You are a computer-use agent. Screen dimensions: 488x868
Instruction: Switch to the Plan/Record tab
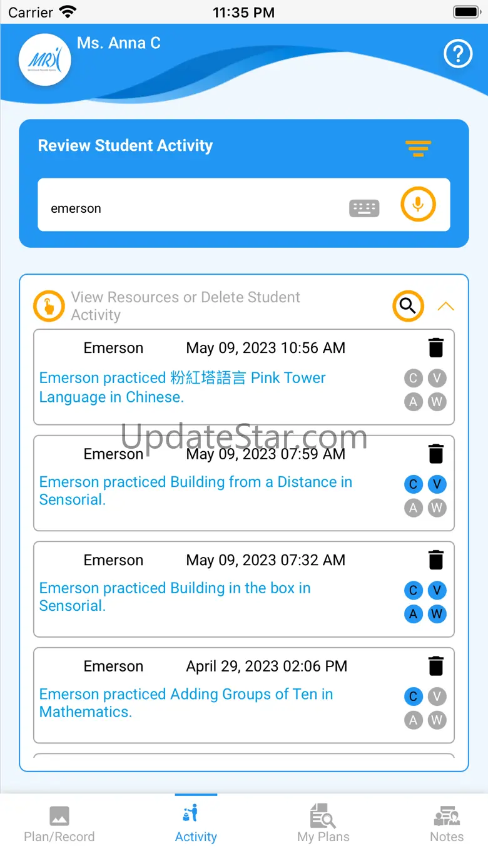click(x=59, y=825)
